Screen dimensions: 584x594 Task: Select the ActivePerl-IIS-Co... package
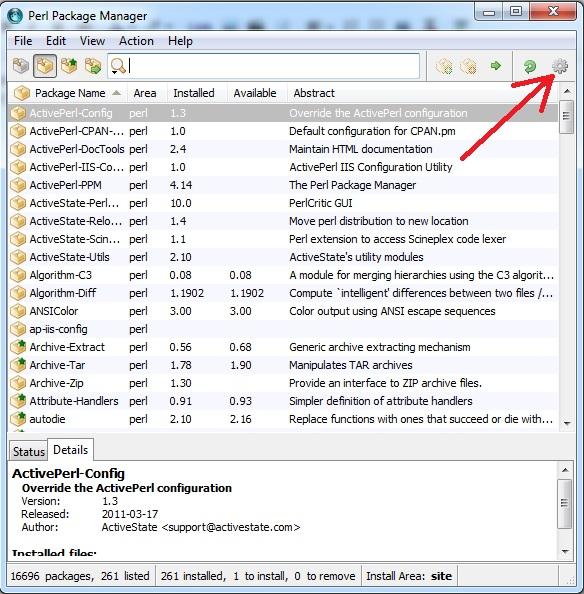[283, 167]
